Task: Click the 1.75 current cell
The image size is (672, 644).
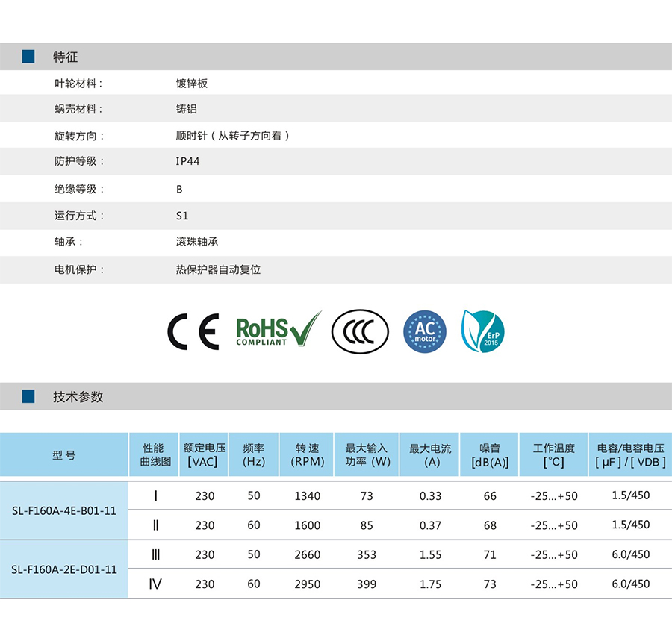Action: coord(430,584)
